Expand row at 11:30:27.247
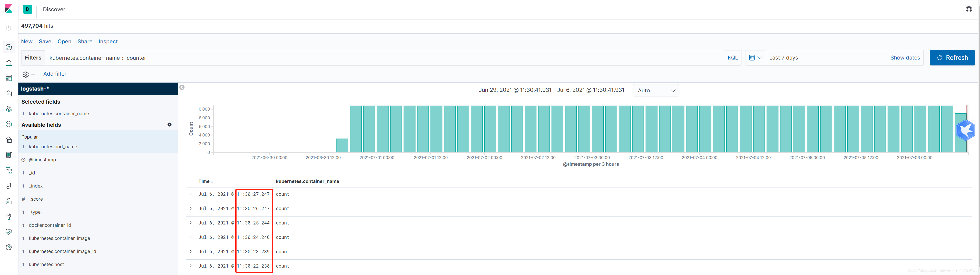Image resolution: width=980 pixels, height=275 pixels. click(191, 194)
